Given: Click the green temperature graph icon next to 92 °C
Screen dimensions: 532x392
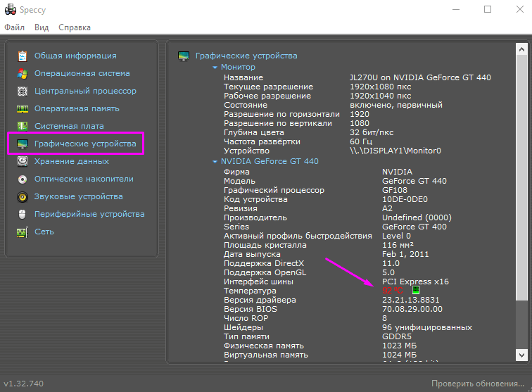Looking at the screenshot, I should [416, 290].
